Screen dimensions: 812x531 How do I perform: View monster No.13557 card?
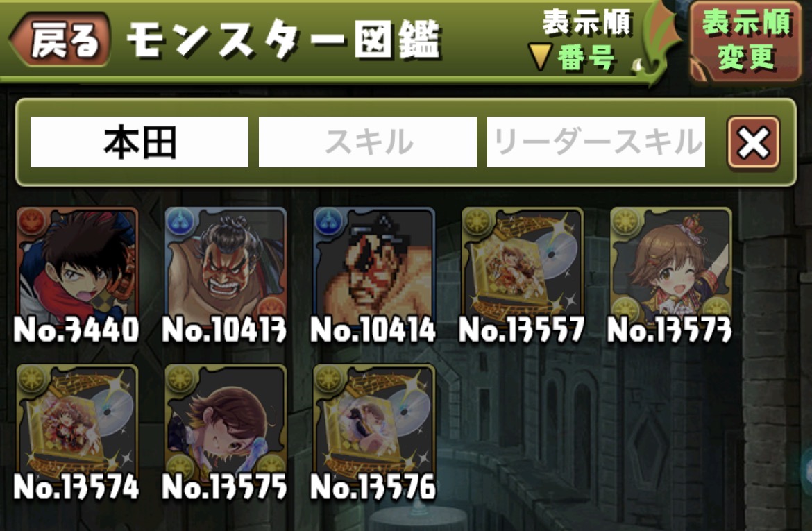point(523,265)
